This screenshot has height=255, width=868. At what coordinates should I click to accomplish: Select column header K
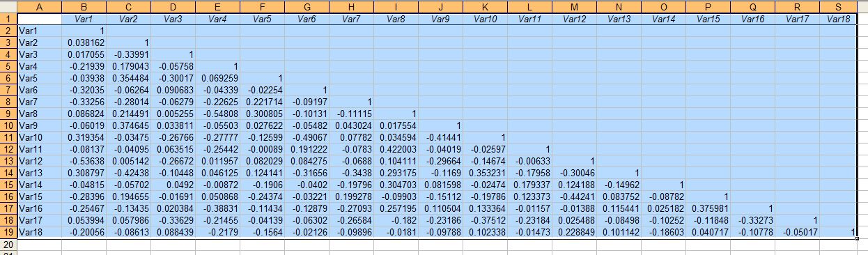[x=485, y=6]
